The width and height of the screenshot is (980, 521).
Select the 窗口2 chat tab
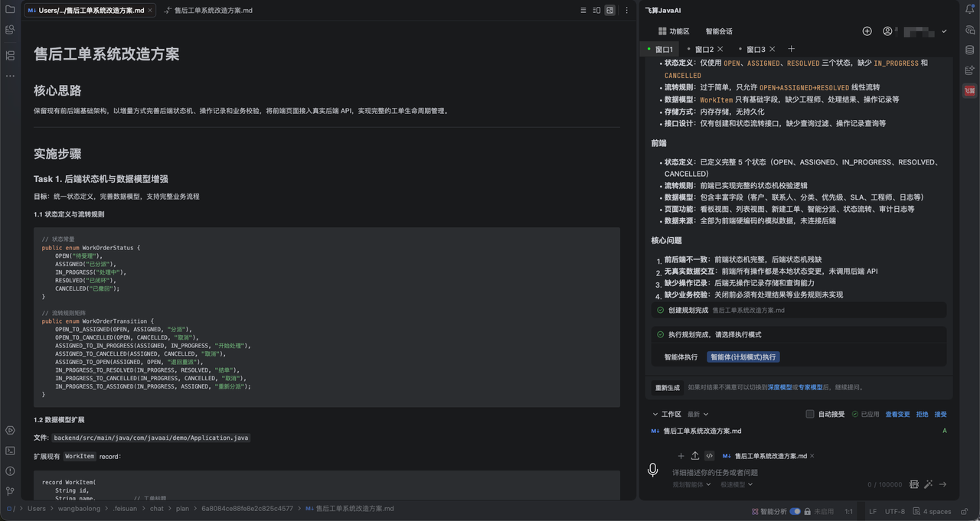coord(704,49)
